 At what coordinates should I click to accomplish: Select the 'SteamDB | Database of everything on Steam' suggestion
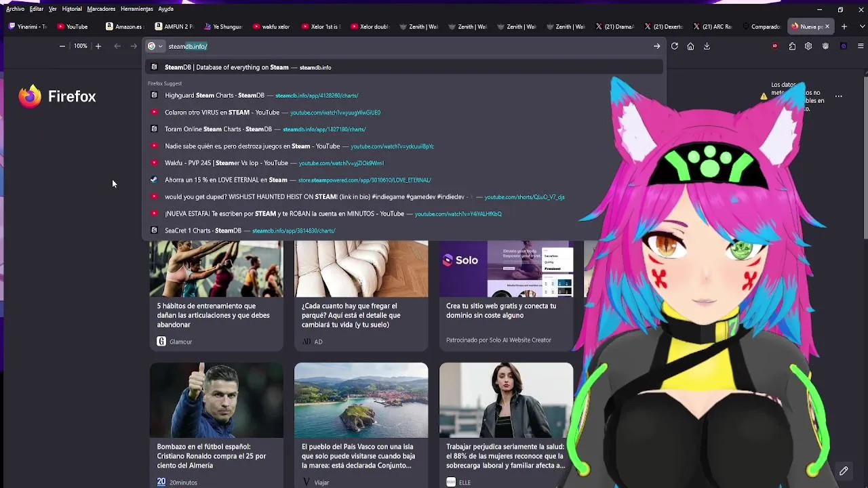point(404,67)
